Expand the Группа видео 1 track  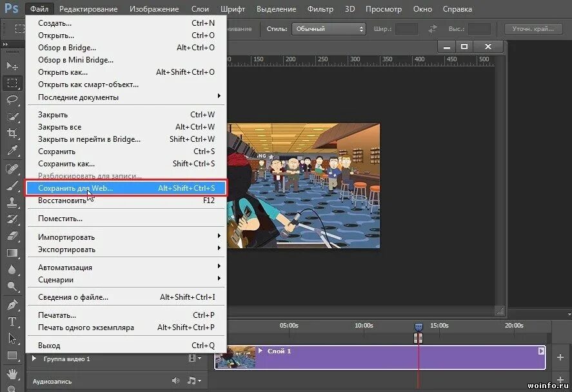pyautogui.click(x=34, y=358)
